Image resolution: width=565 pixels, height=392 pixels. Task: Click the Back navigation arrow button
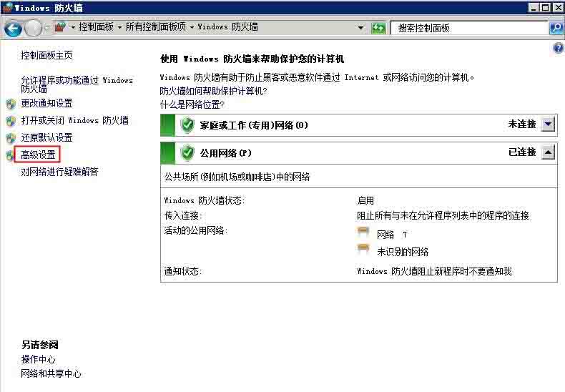pos(13,28)
